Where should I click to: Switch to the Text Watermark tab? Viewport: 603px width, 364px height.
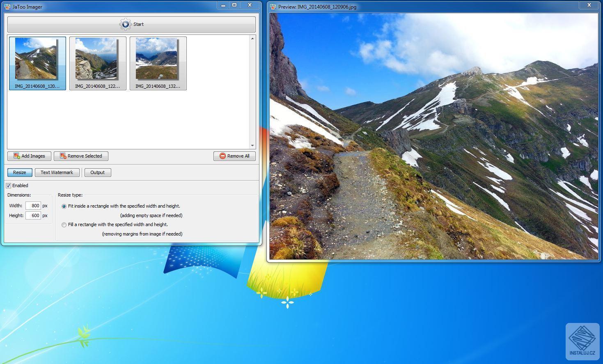pyautogui.click(x=57, y=172)
